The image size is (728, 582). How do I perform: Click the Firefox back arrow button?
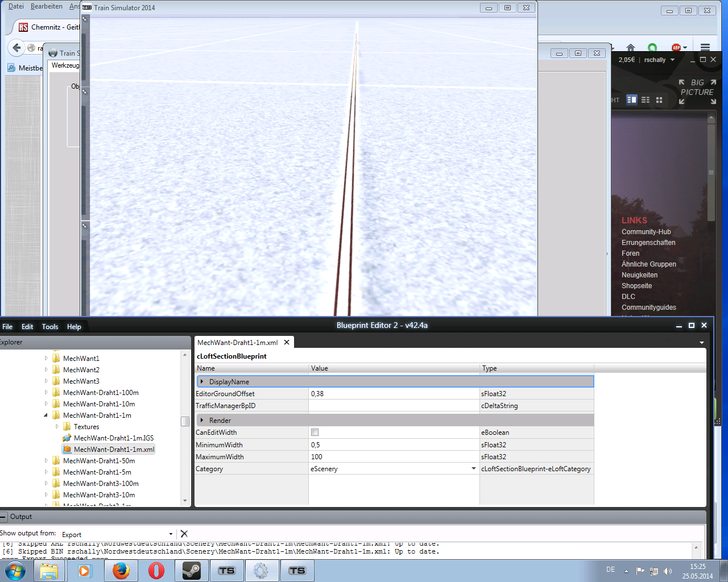click(x=17, y=48)
